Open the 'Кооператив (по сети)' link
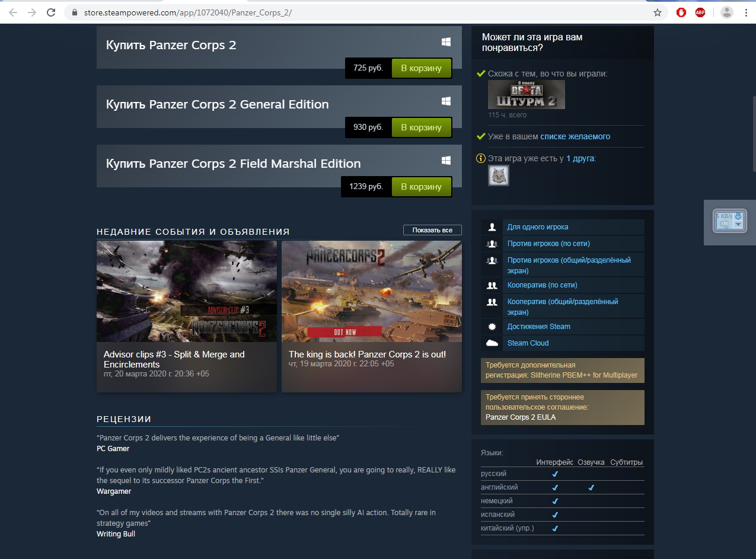The height and width of the screenshot is (559, 756). point(543,285)
